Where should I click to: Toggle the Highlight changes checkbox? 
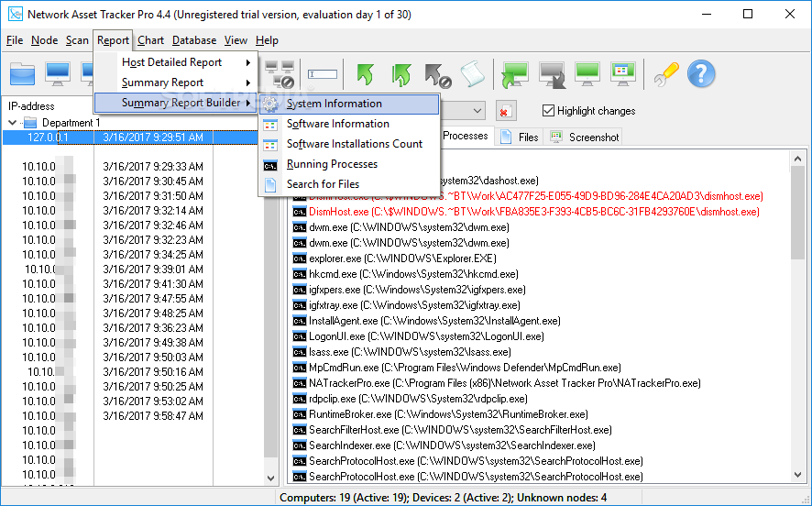click(x=548, y=110)
